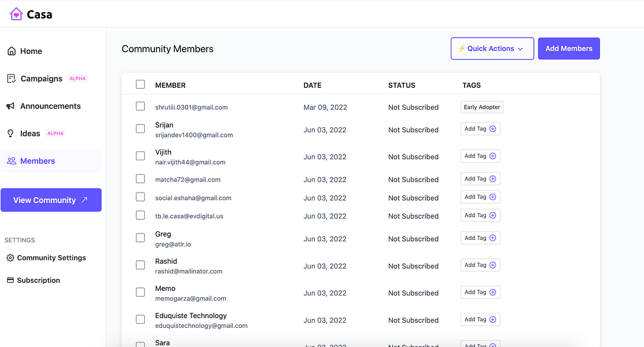The height and width of the screenshot is (347, 644).
Task: Tick the checkbox for Rashid
Action: pyautogui.click(x=140, y=265)
